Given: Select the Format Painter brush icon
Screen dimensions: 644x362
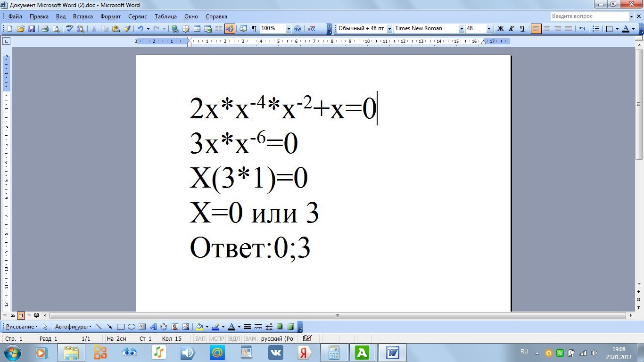Looking at the screenshot, I should (x=127, y=29).
